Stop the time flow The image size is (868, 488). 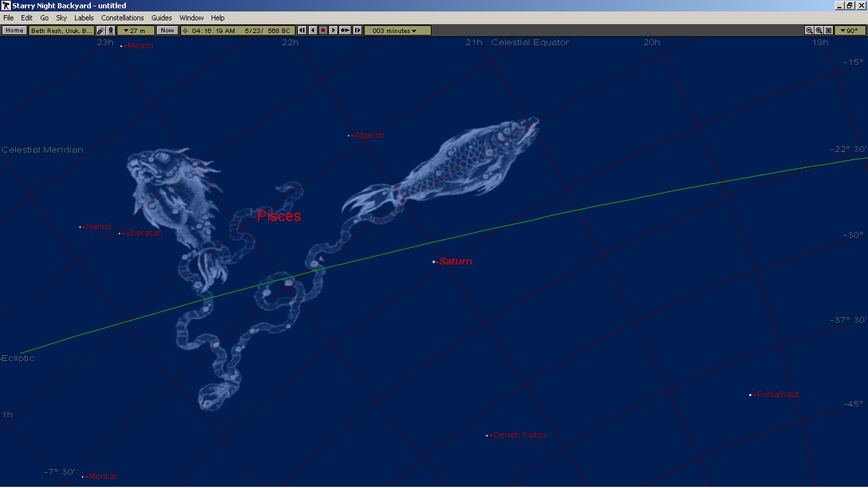click(x=323, y=30)
